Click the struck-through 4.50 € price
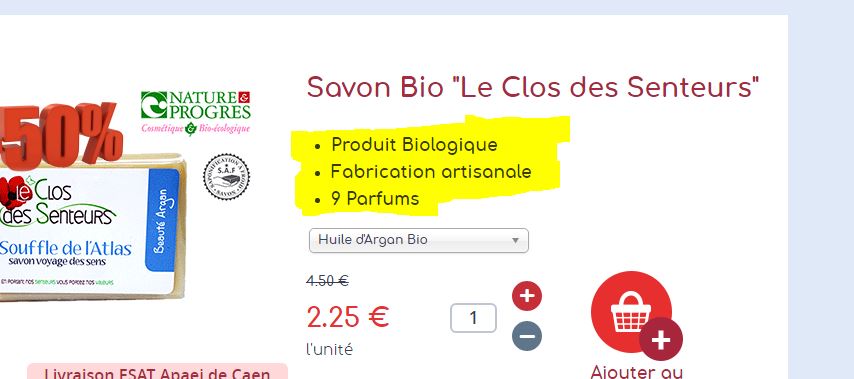This screenshot has height=379, width=854. [327, 281]
